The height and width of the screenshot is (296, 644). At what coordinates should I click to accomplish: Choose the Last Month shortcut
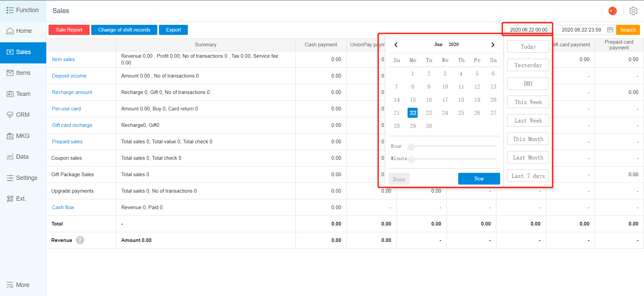coord(528,157)
